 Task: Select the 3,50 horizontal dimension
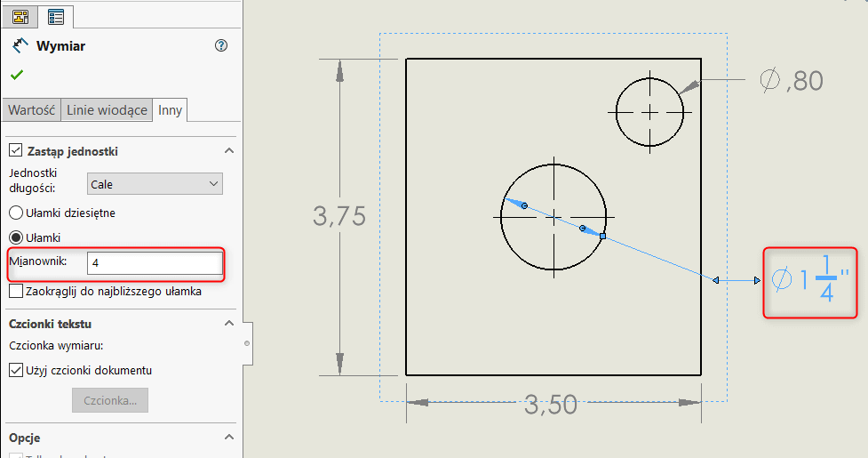pos(551,405)
